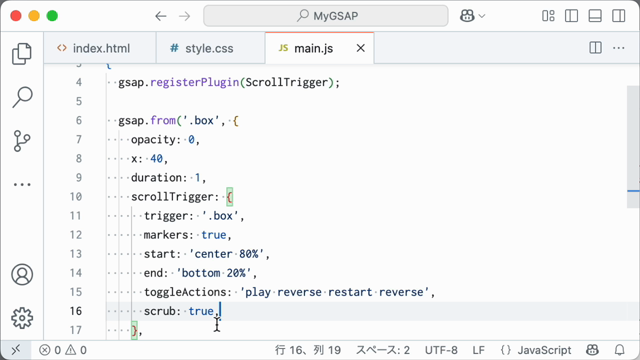640x360 pixels.
Task: Switch to the index.html tab
Action: click(100, 48)
